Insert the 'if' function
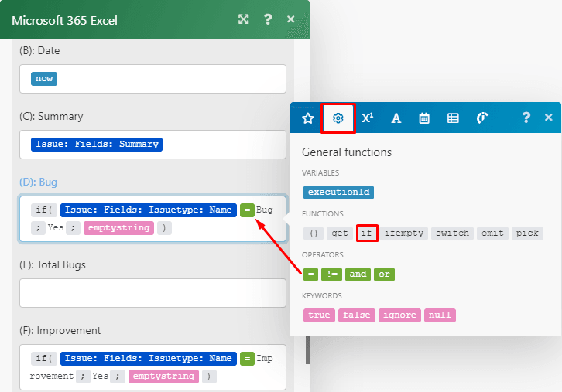 367,233
